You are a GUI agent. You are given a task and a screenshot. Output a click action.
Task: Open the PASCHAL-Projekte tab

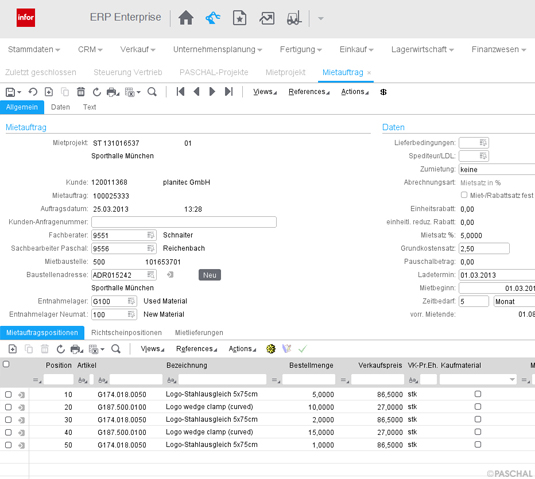pyautogui.click(x=214, y=72)
